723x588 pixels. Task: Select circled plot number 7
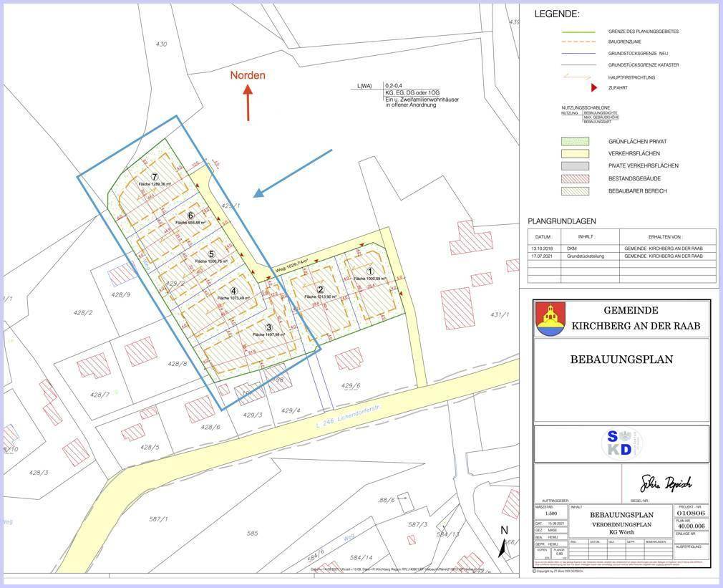[155, 177]
